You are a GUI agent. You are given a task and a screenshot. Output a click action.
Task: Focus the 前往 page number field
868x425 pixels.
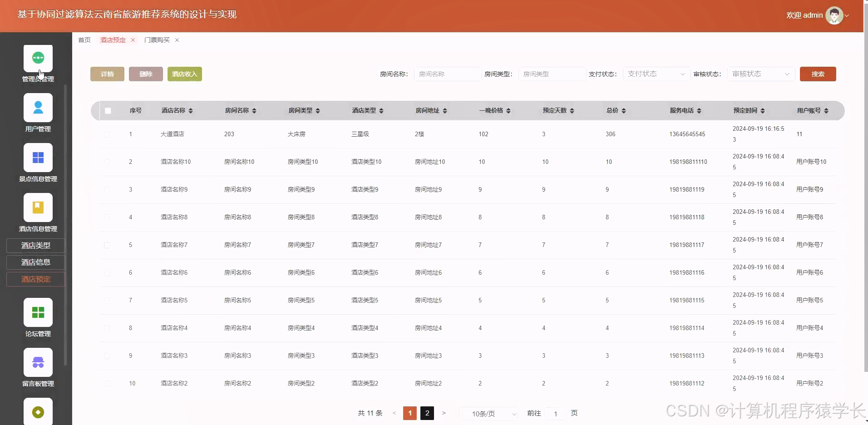pos(556,414)
